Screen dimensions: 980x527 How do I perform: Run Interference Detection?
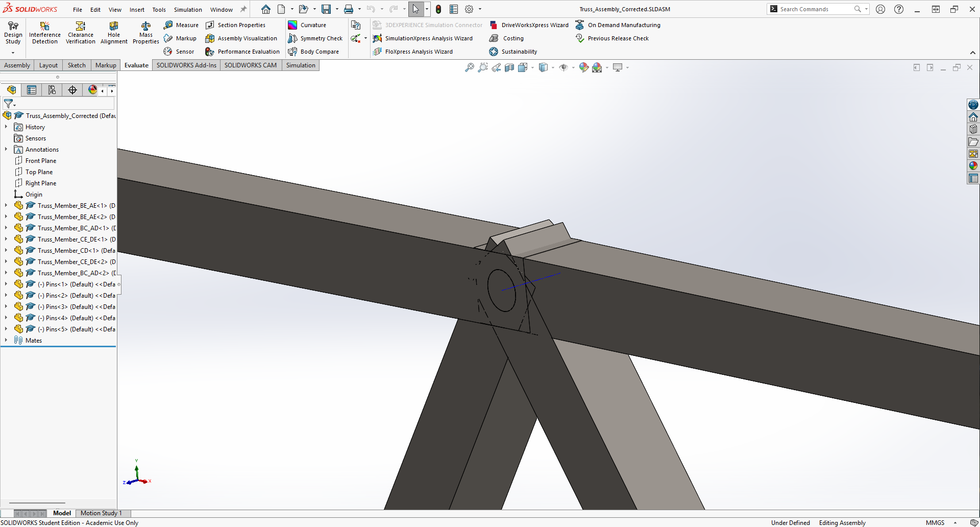click(45, 33)
